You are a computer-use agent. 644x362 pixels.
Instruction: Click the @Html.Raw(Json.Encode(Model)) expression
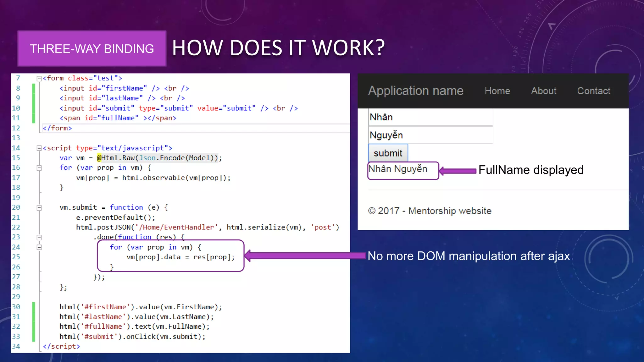pos(157,158)
